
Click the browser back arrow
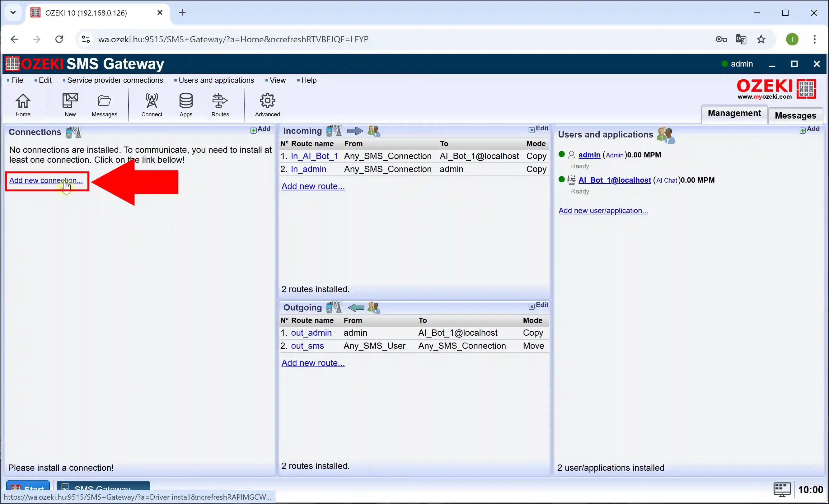[x=14, y=40]
